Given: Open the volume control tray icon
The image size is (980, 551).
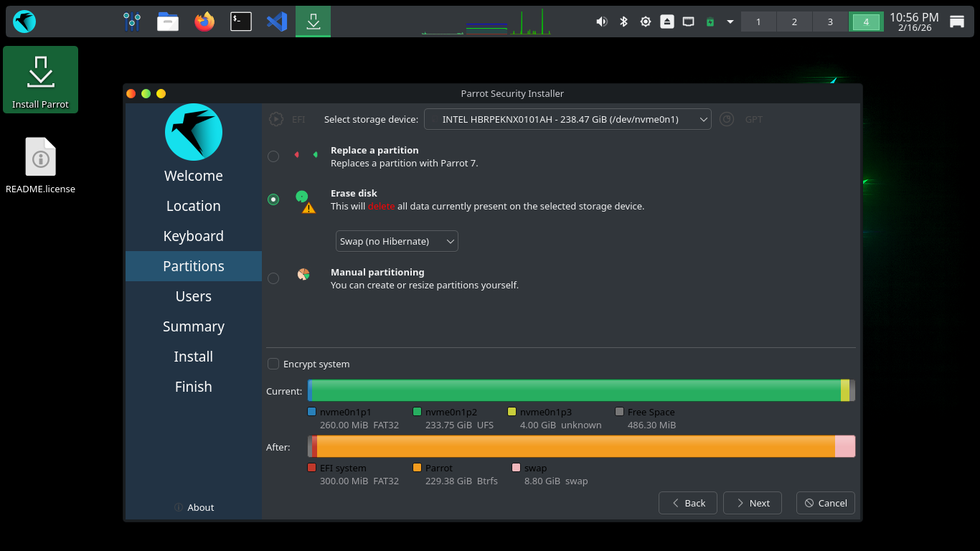Looking at the screenshot, I should pos(601,22).
